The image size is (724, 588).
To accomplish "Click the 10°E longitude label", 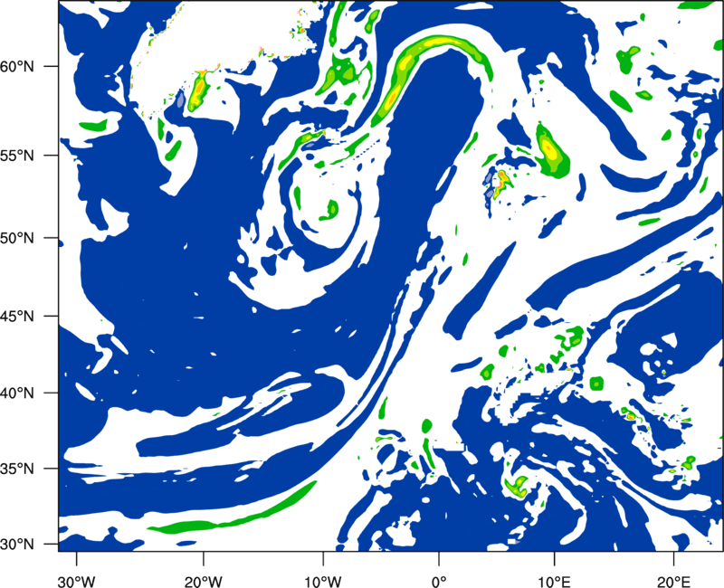I will pyautogui.click(x=554, y=581).
